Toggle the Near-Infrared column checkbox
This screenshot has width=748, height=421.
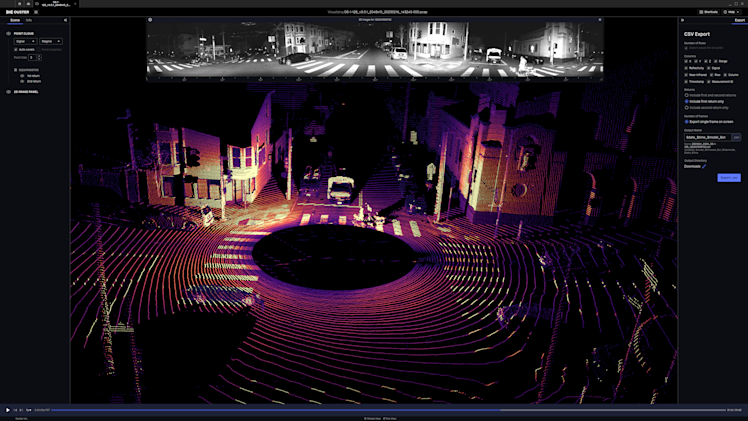[686, 75]
